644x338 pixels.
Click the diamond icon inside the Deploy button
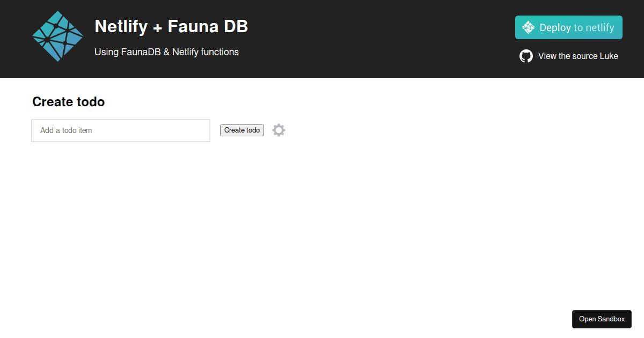tap(529, 27)
